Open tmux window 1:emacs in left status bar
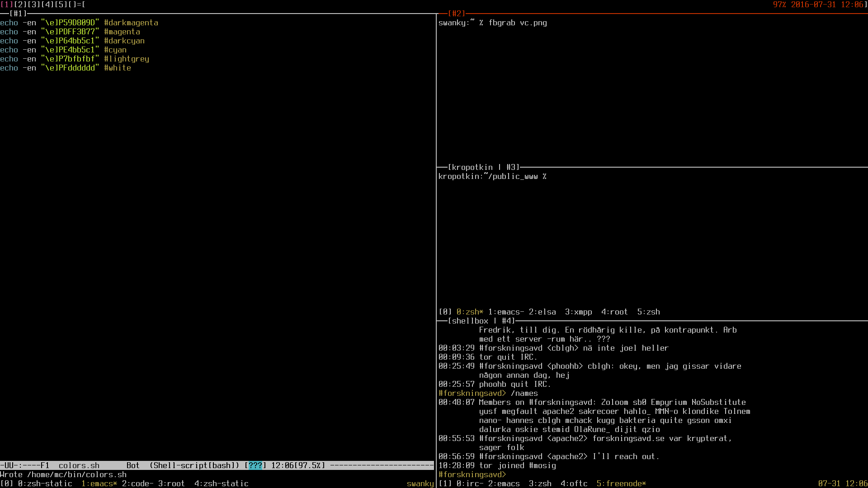 point(99,483)
